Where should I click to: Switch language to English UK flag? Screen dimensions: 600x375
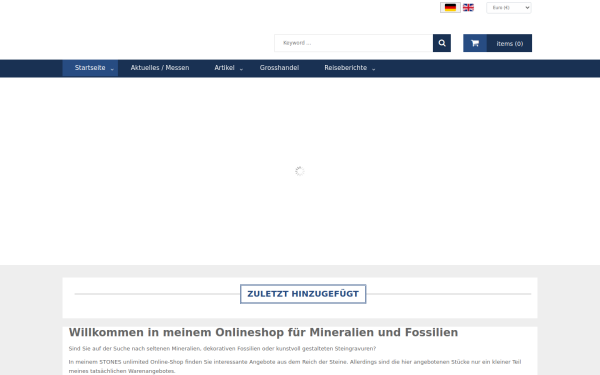click(468, 7)
